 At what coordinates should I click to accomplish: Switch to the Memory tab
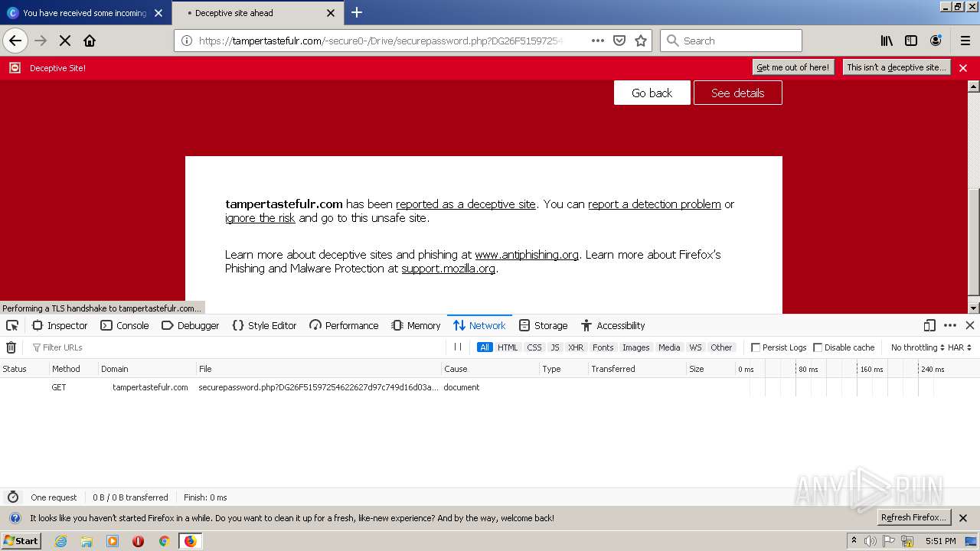click(x=416, y=325)
